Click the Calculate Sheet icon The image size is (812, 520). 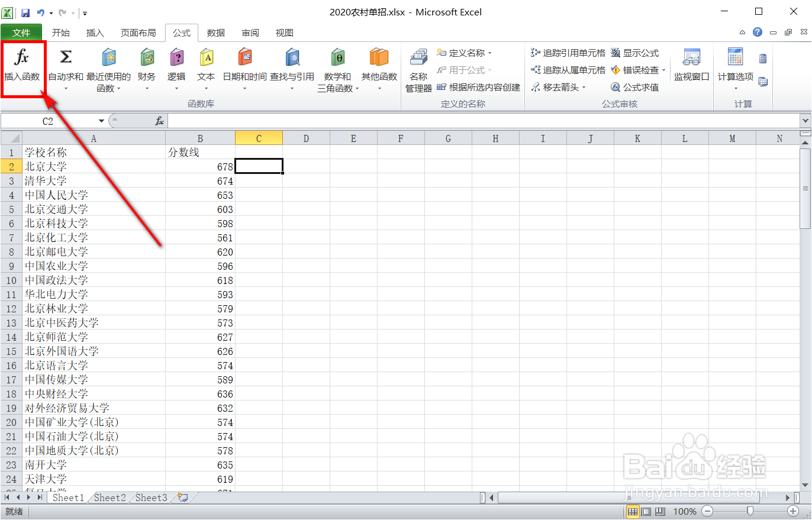coord(763,82)
